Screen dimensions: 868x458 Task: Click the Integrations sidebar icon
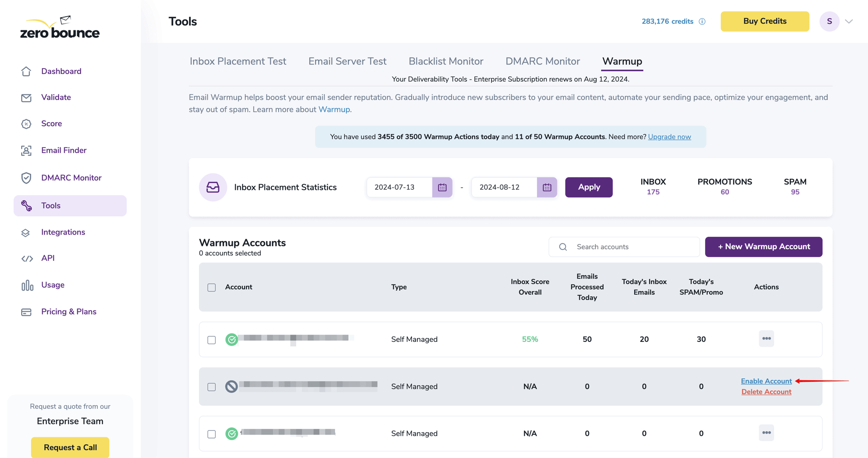tap(26, 232)
